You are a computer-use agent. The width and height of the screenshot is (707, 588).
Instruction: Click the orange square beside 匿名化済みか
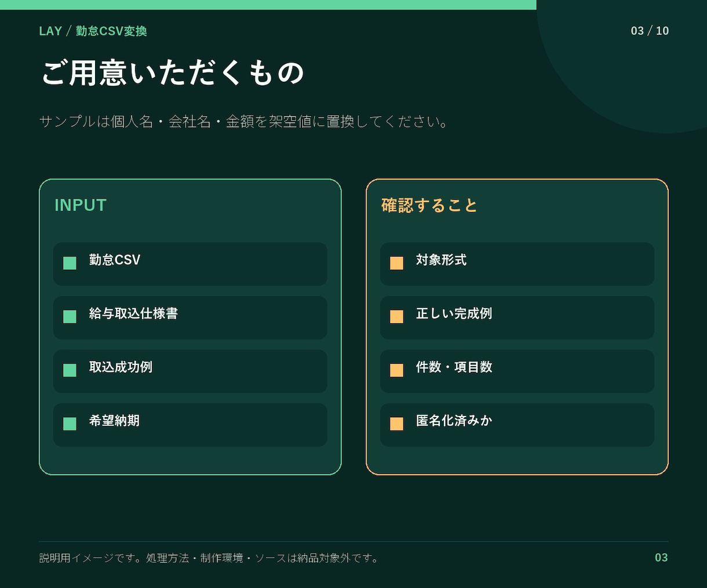click(396, 423)
